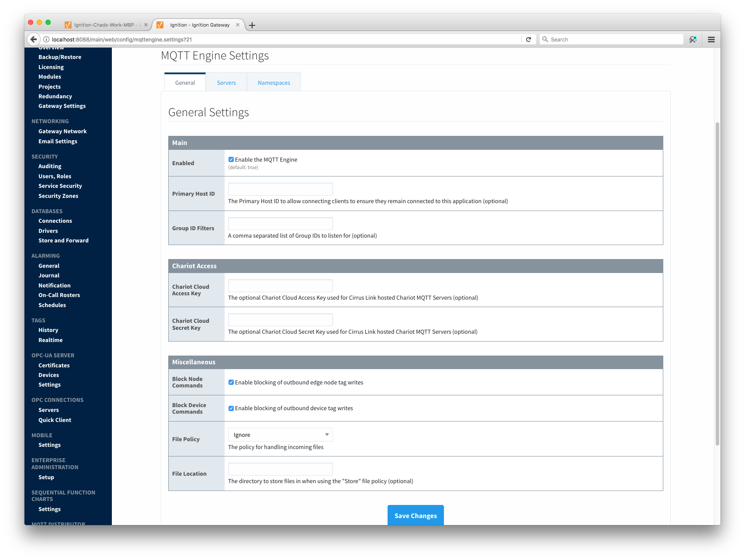Select Redundancy in the sidebar
The image size is (745, 560).
coord(55,97)
